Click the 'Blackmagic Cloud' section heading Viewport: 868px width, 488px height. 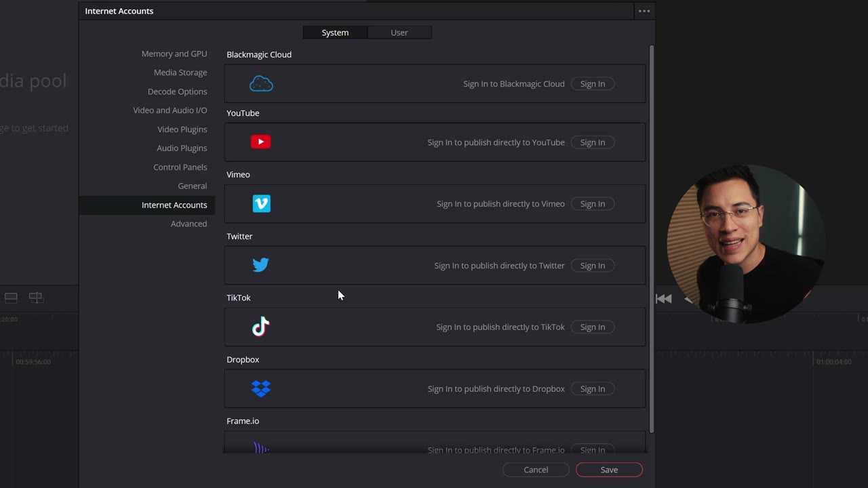259,54
